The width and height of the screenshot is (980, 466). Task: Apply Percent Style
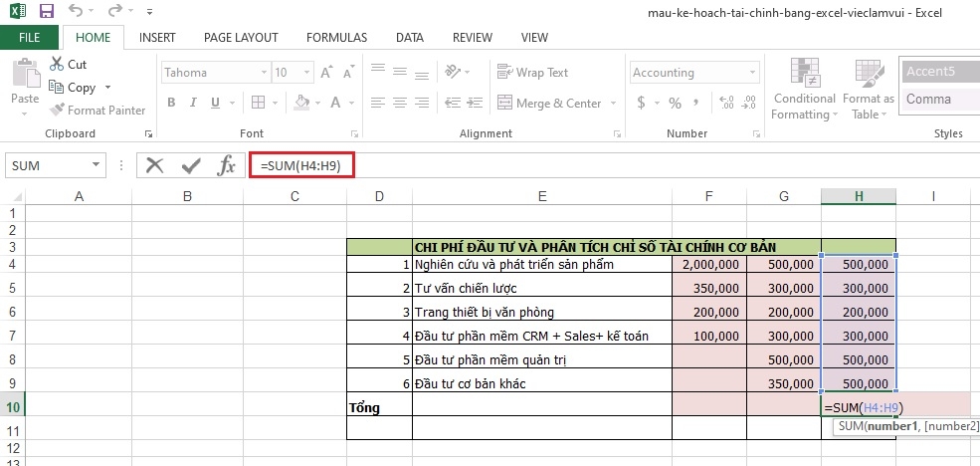675,103
